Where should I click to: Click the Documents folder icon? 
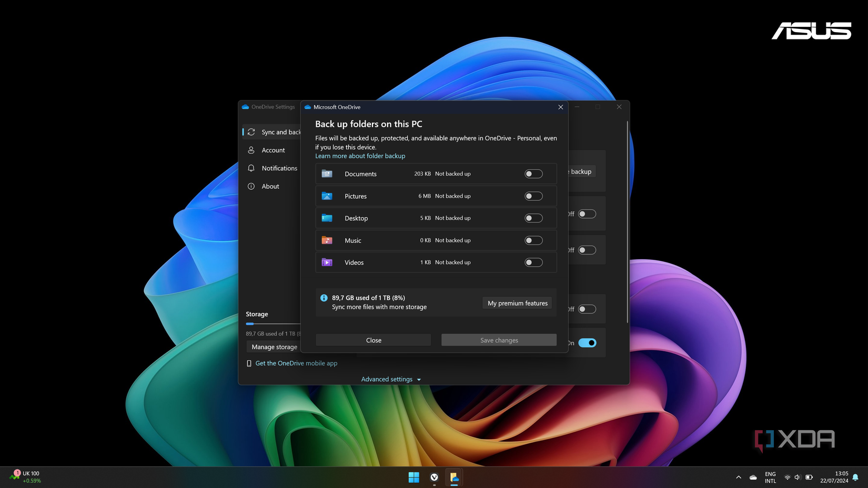(327, 174)
